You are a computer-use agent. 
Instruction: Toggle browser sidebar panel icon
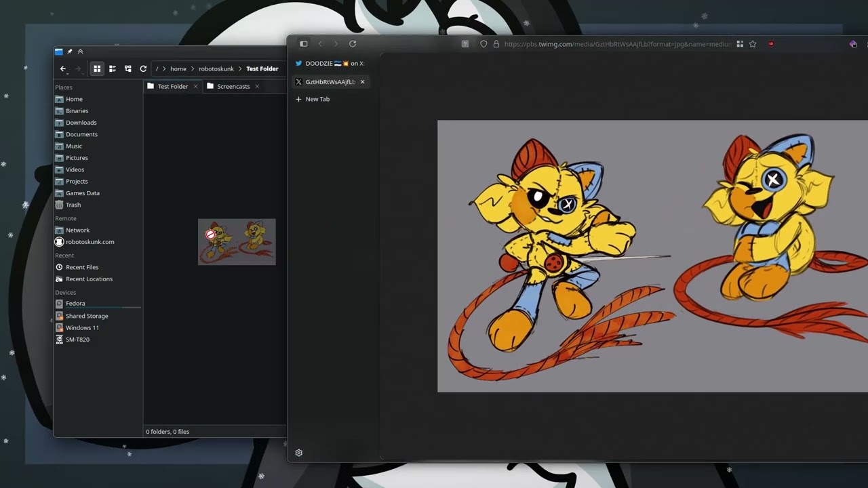(x=304, y=44)
